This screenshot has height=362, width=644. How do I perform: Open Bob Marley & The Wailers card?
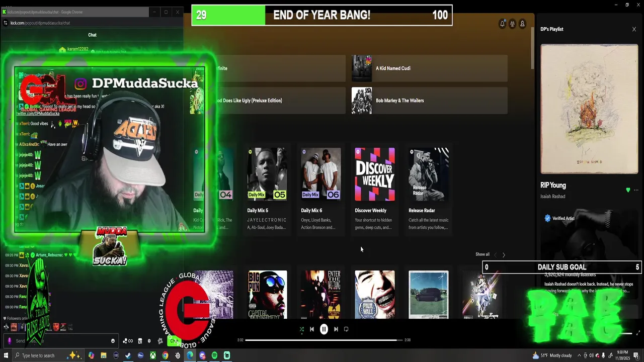tap(429, 101)
